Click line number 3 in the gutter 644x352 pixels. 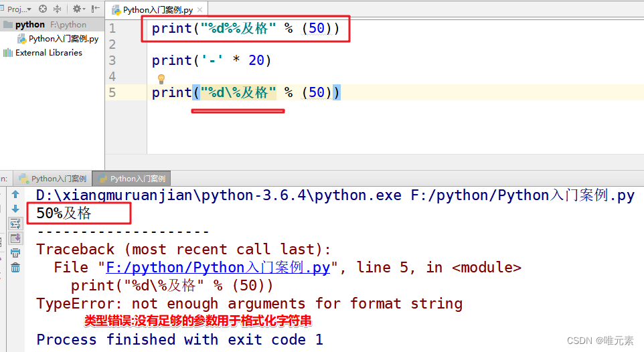(112, 60)
